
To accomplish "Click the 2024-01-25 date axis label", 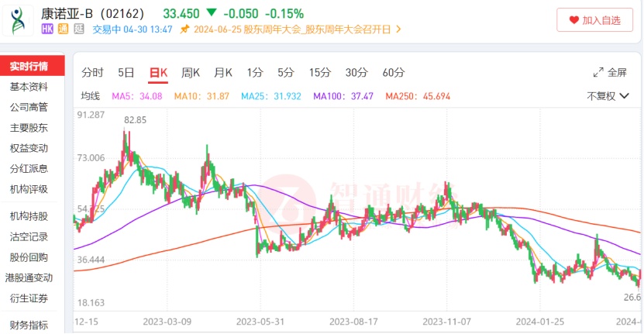I will (540, 322).
